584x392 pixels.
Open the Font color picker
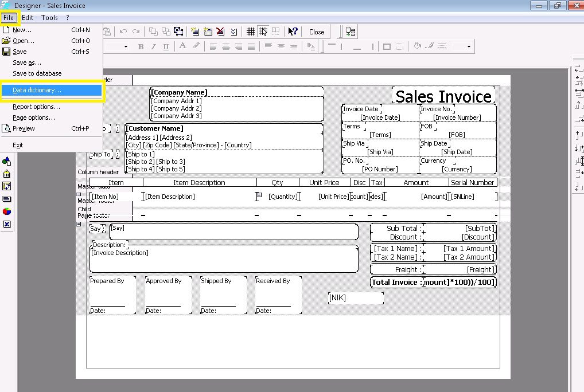[182, 46]
